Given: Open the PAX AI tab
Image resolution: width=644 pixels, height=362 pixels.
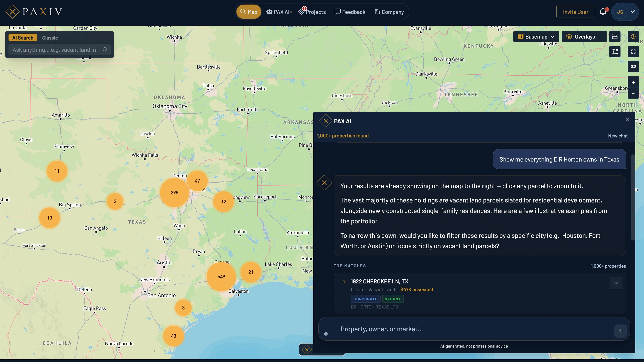Looking at the screenshot, I should [x=279, y=12].
